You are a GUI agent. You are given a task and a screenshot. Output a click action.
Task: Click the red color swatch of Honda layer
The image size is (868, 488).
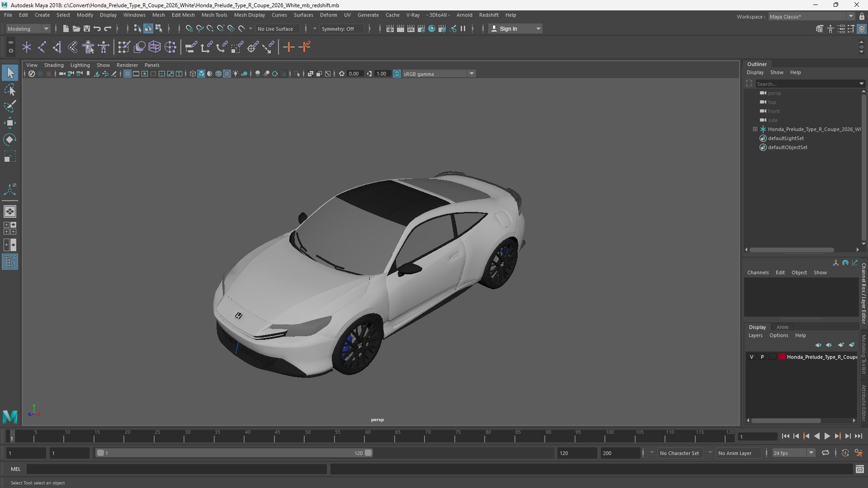[782, 357]
